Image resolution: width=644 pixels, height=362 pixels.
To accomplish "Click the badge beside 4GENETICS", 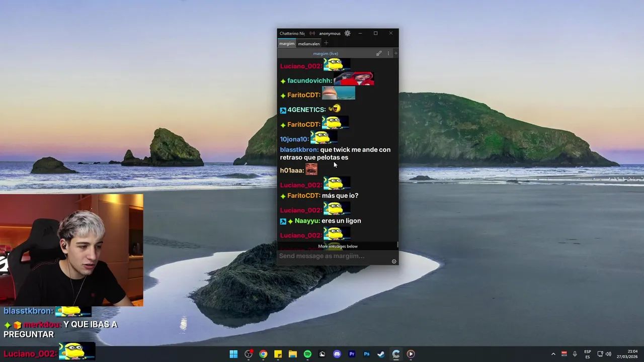I will tap(283, 110).
